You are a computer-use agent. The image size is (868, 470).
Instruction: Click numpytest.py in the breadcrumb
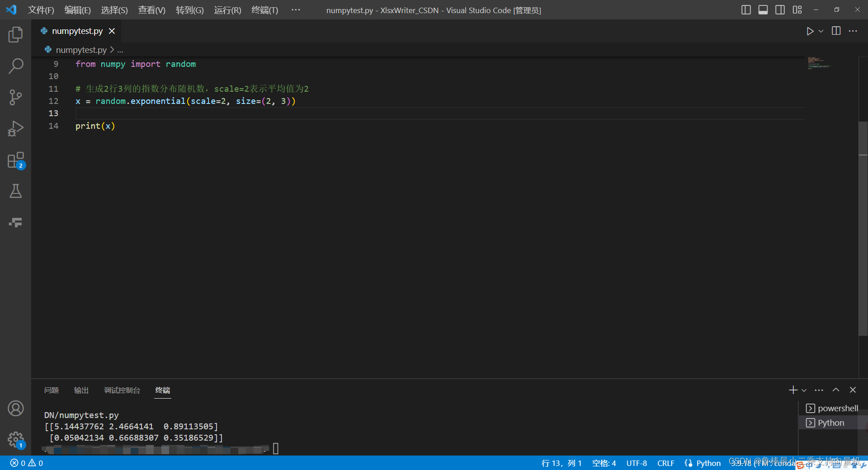coord(81,50)
